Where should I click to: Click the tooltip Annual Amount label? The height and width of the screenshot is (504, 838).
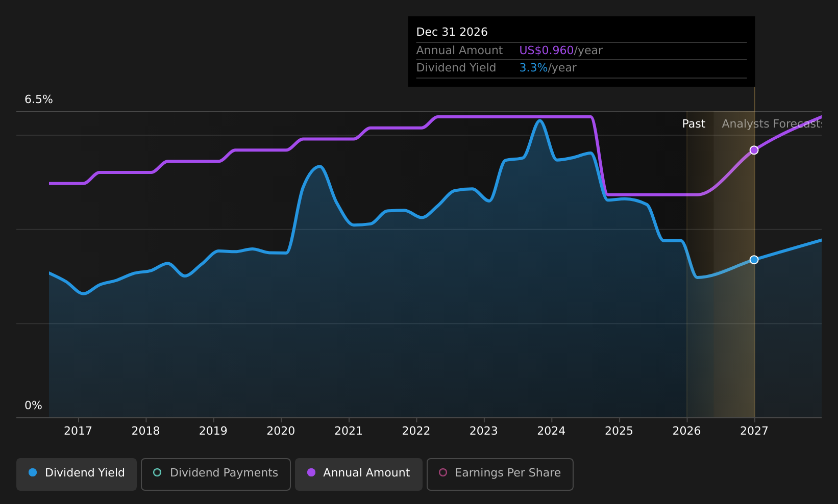[x=459, y=51]
